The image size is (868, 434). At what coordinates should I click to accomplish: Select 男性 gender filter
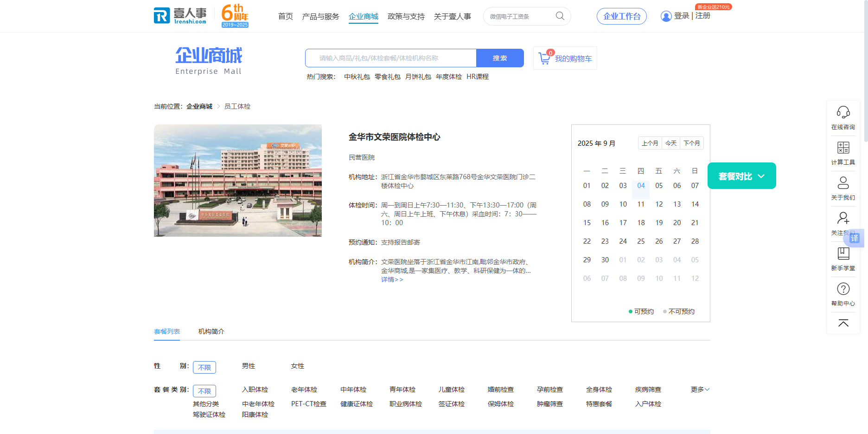[249, 366]
